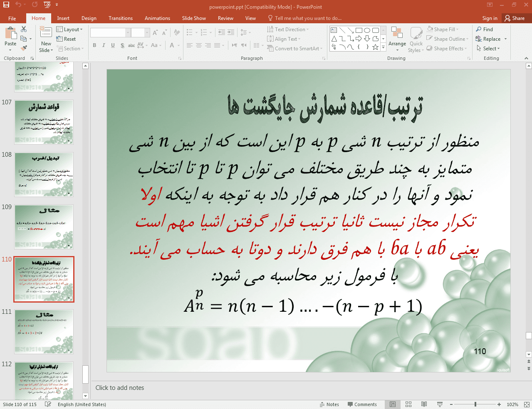Switch to the Review tab

coord(225,18)
